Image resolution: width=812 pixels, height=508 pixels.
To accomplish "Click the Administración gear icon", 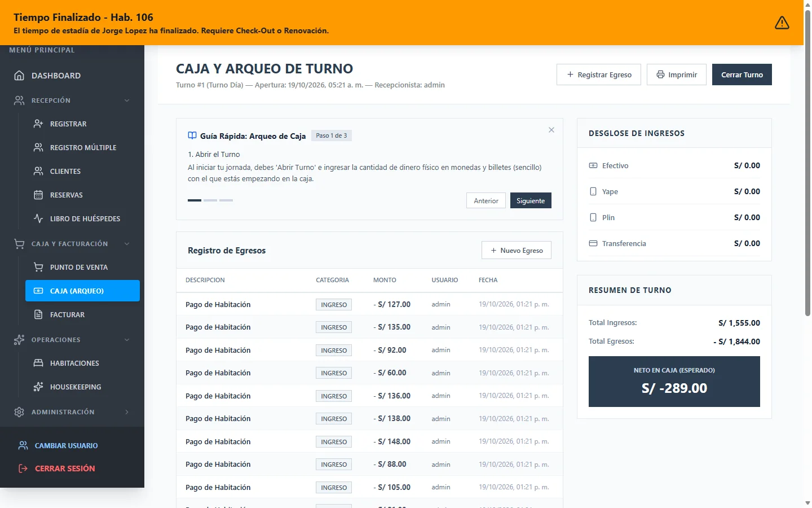I will 19,412.
